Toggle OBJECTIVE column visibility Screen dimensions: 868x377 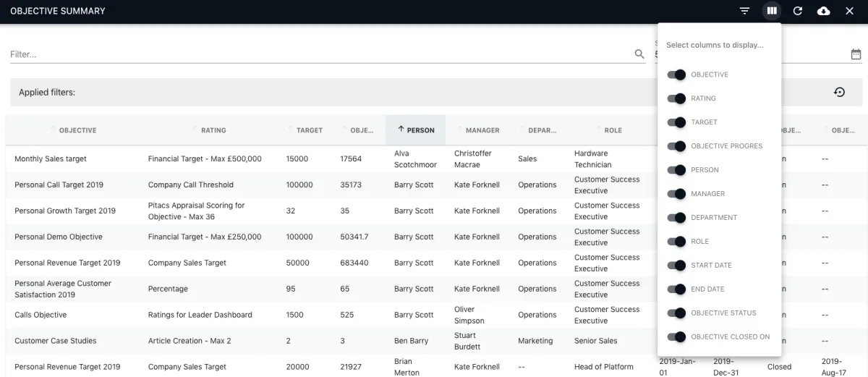tap(676, 75)
